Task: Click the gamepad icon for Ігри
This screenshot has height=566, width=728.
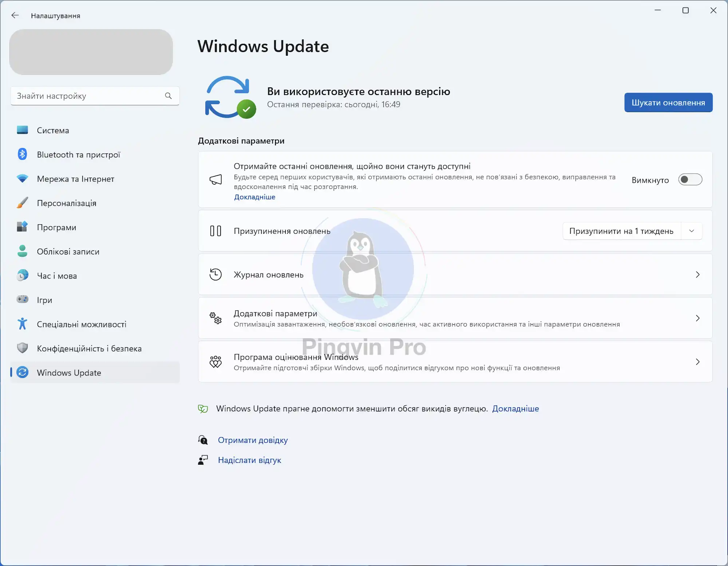Action: tap(23, 299)
